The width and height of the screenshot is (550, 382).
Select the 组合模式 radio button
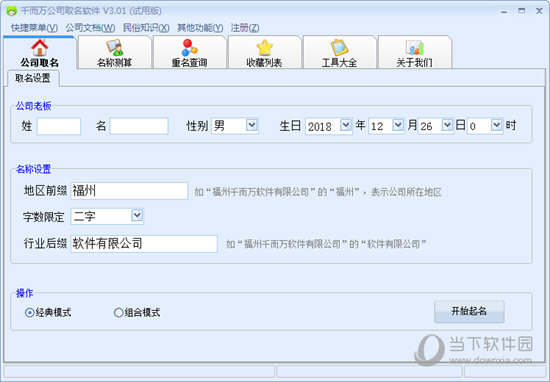[x=119, y=313]
